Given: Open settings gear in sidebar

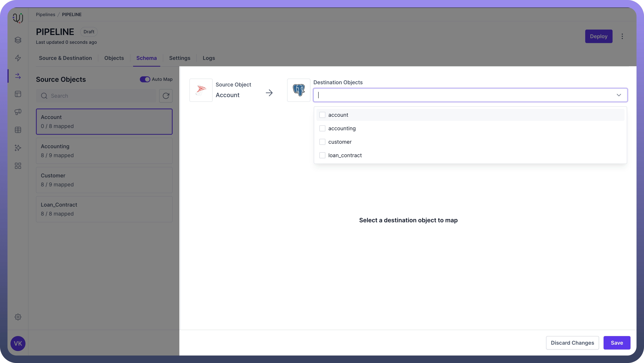Looking at the screenshot, I should (x=18, y=317).
